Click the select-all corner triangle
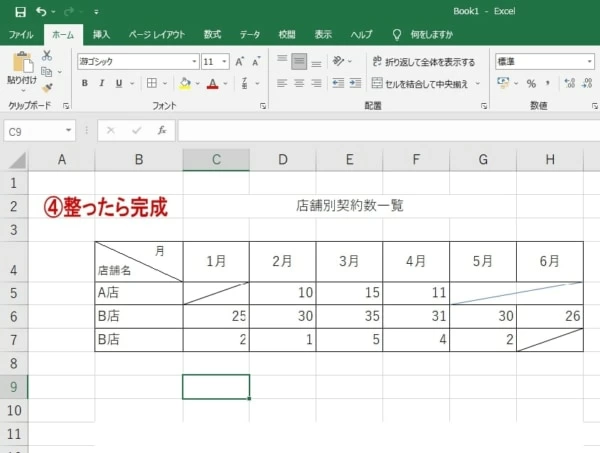The image size is (600, 453). tap(18, 160)
